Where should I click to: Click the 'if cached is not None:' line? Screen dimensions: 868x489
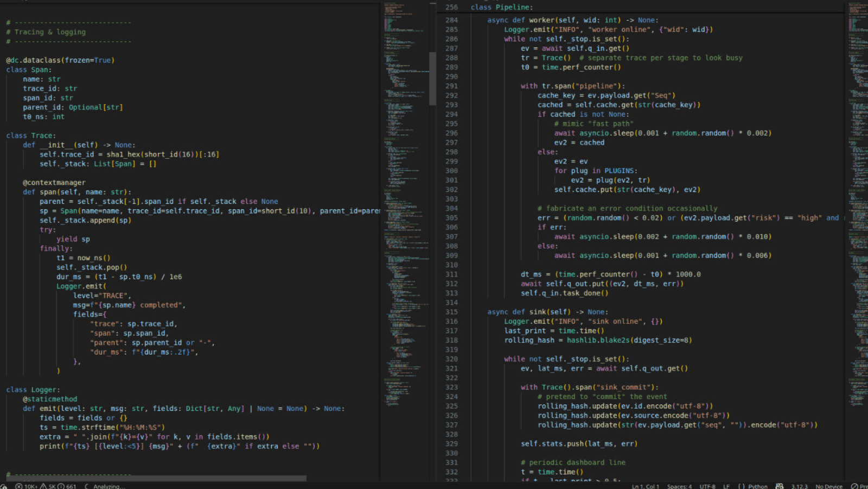pyautogui.click(x=583, y=114)
